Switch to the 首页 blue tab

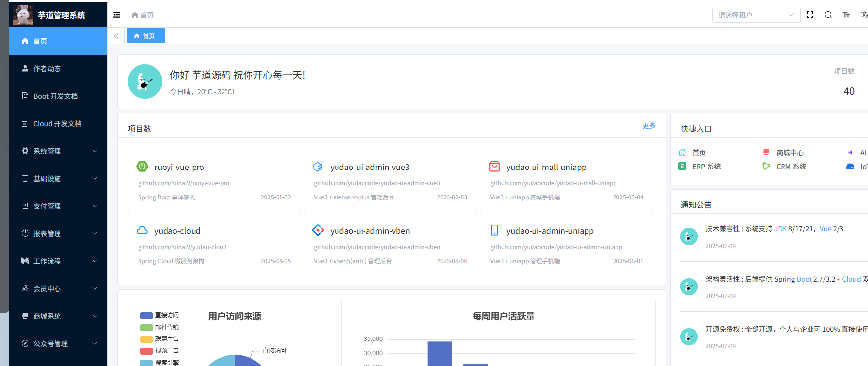[145, 36]
